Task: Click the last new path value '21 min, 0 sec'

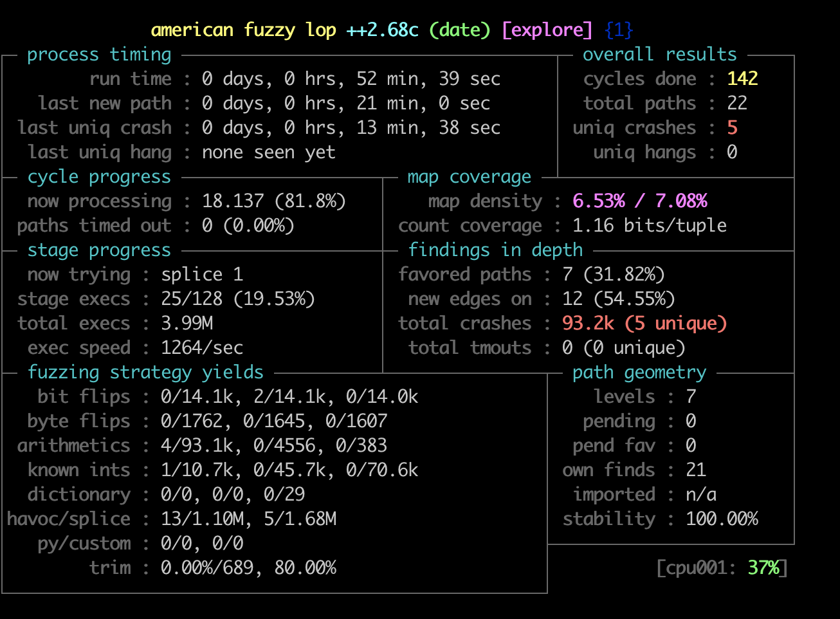Action: 423,104
